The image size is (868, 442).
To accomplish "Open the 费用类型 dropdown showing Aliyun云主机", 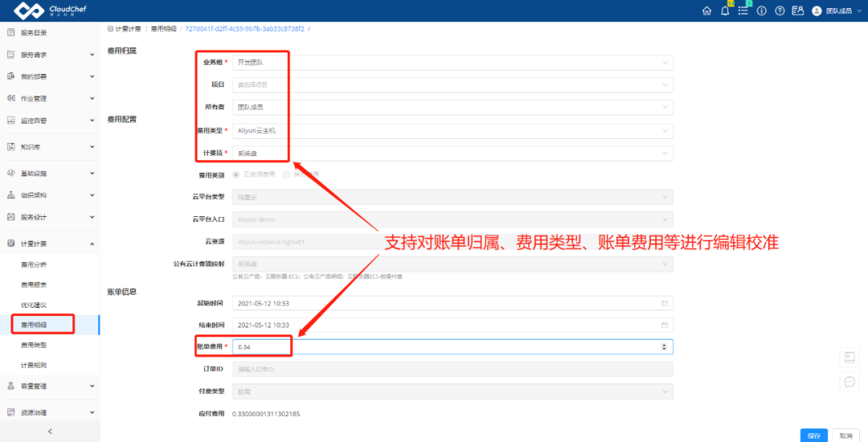I will pos(452,130).
